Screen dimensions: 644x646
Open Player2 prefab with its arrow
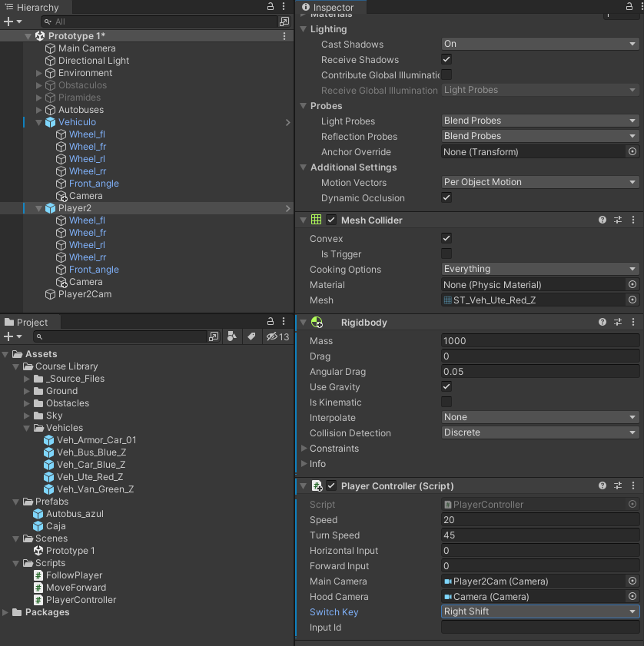(x=287, y=208)
